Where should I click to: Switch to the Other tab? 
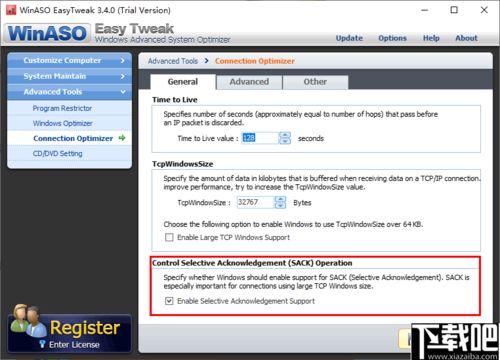point(315,82)
